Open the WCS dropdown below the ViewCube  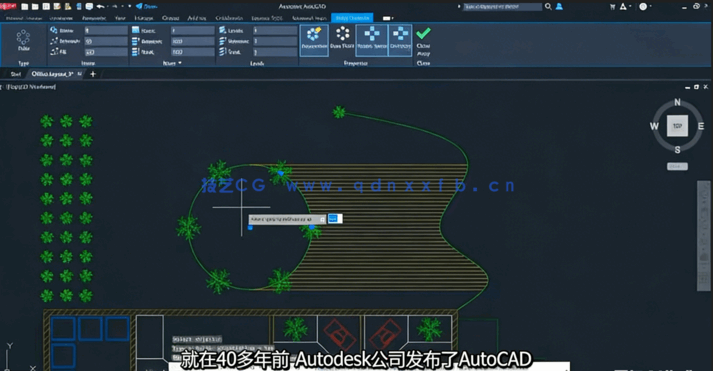pos(677,166)
